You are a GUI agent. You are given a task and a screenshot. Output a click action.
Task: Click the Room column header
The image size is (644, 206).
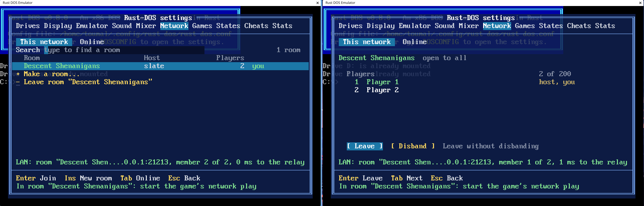[32, 58]
